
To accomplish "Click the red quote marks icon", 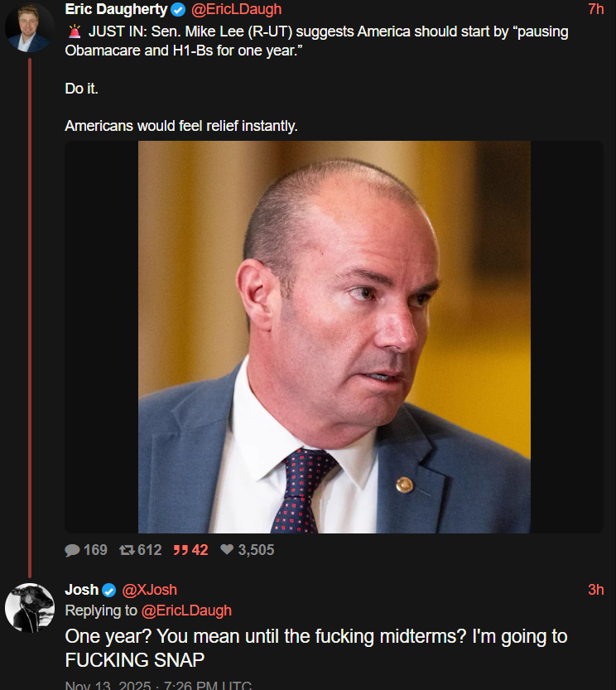I will (180, 550).
